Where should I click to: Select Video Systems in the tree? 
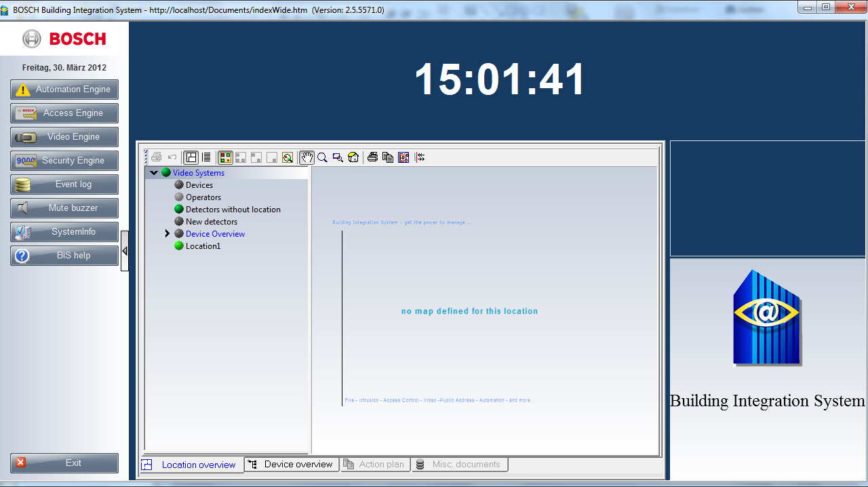(198, 173)
